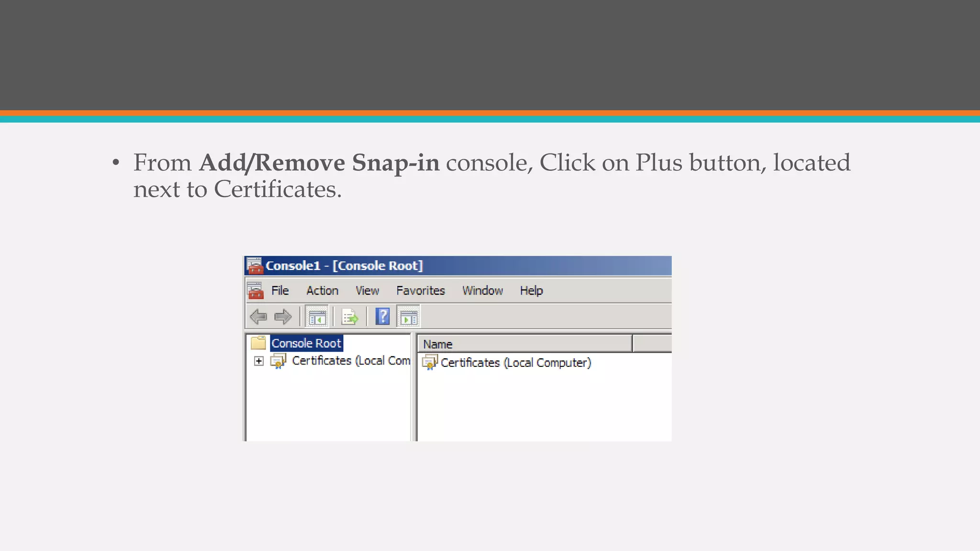Click the MMC icon in the title bar
The height and width of the screenshot is (551, 980).
pyautogui.click(x=255, y=265)
